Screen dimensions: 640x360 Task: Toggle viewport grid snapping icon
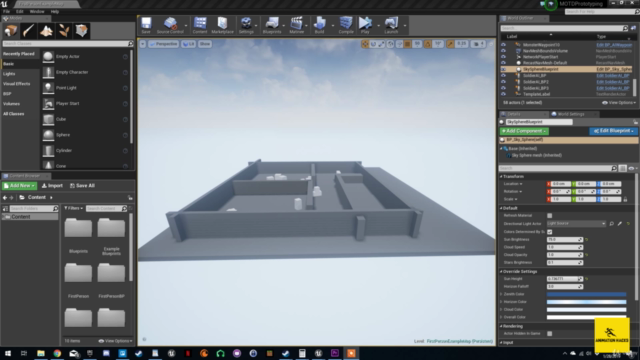tap(407, 44)
